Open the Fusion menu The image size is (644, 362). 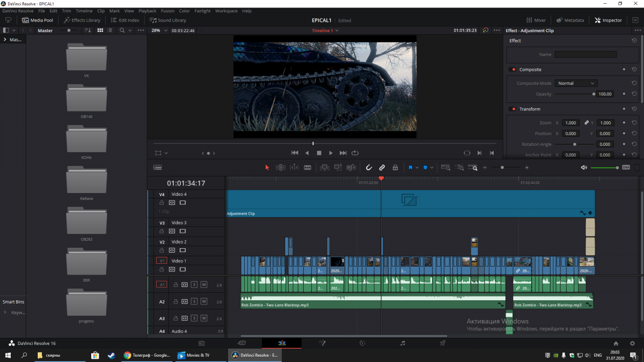[167, 11]
